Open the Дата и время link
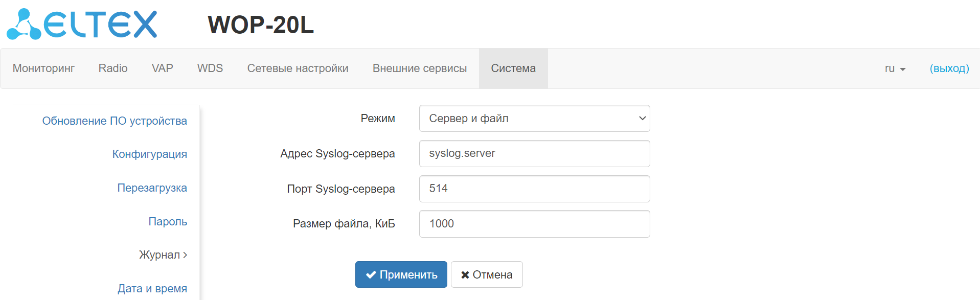980x300 pixels. (x=152, y=289)
